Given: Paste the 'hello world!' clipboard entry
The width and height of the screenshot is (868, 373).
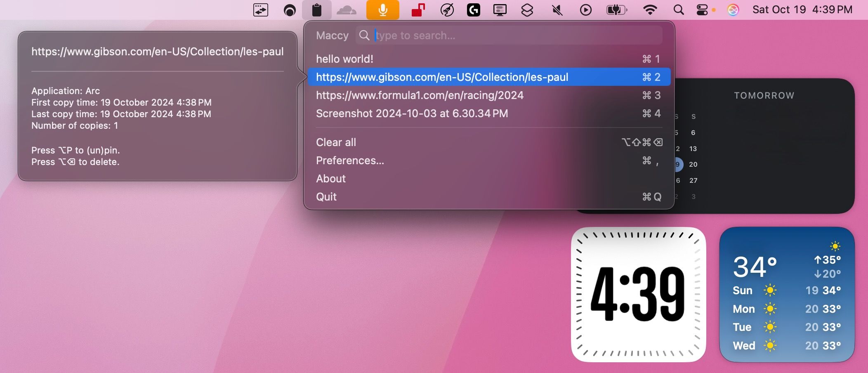Looking at the screenshot, I should [489, 59].
